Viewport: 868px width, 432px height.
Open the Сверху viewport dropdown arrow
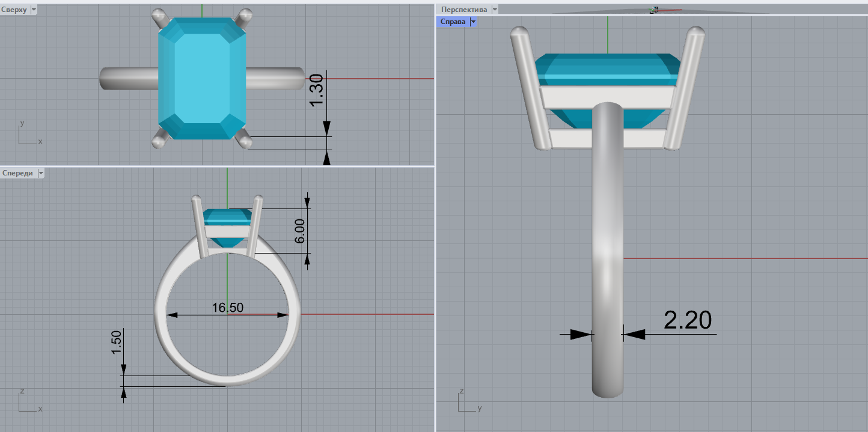(x=33, y=10)
